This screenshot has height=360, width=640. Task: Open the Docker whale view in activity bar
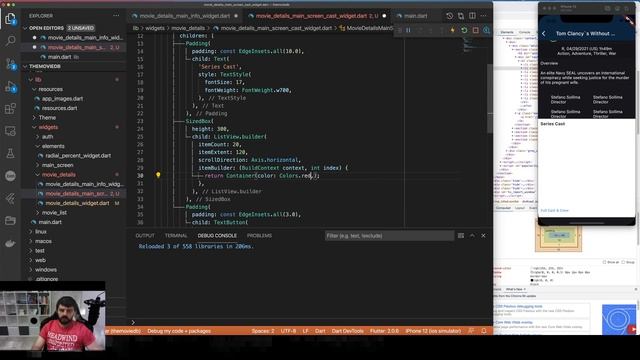click(x=10, y=243)
